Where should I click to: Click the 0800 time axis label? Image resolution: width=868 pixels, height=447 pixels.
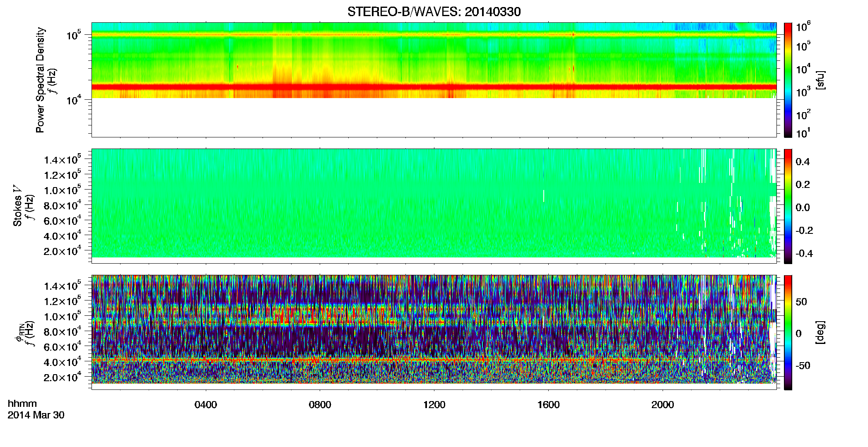tap(320, 405)
